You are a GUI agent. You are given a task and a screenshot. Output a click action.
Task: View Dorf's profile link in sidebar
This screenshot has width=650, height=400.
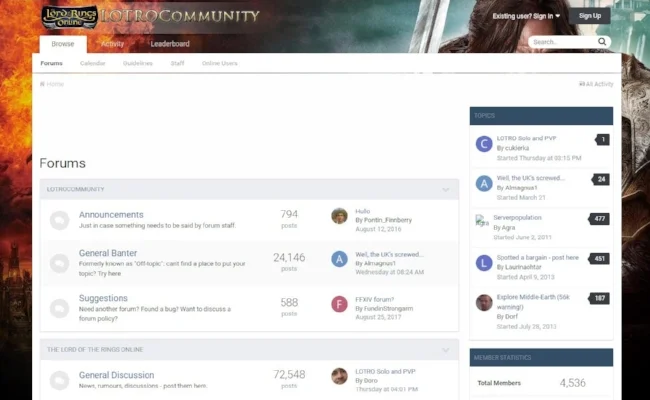click(512, 317)
